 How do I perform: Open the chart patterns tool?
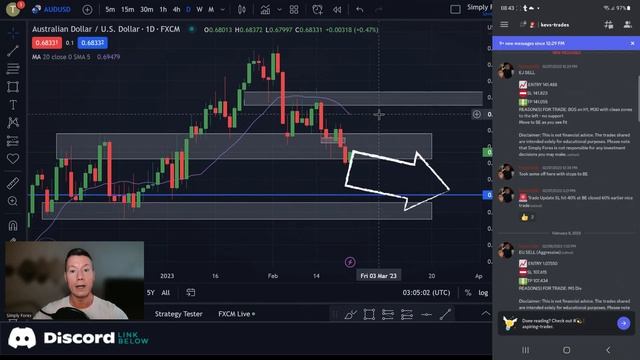(13, 122)
